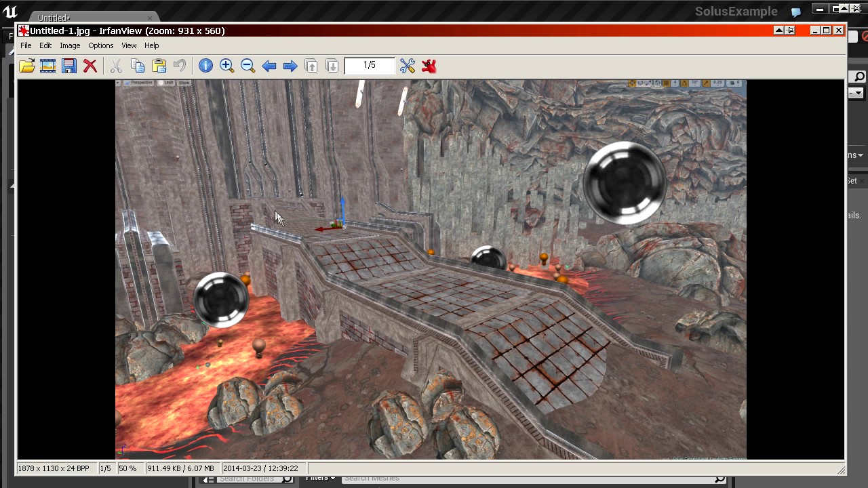Click the magnifier search icon on the right panel
This screenshot has height=488, width=868.
tap(859, 77)
